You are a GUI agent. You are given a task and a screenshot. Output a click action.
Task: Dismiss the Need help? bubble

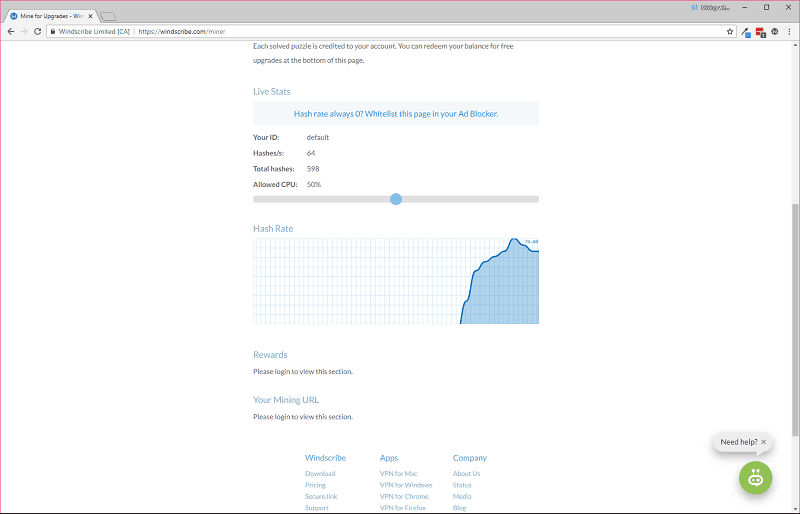[x=764, y=442]
